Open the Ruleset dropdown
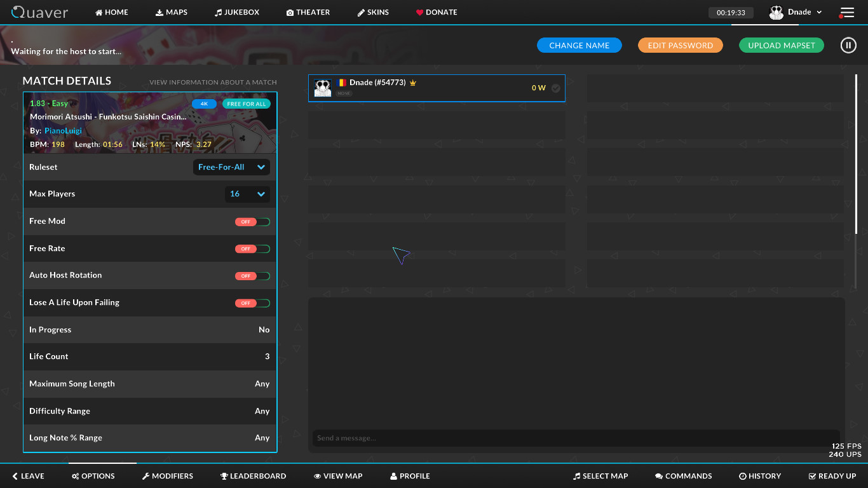 coord(231,167)
